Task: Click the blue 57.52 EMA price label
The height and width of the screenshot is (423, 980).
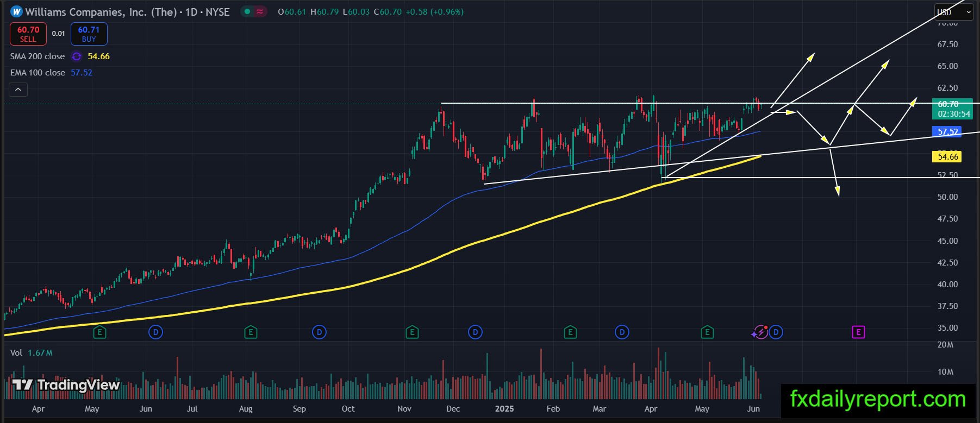Action: 948,132
